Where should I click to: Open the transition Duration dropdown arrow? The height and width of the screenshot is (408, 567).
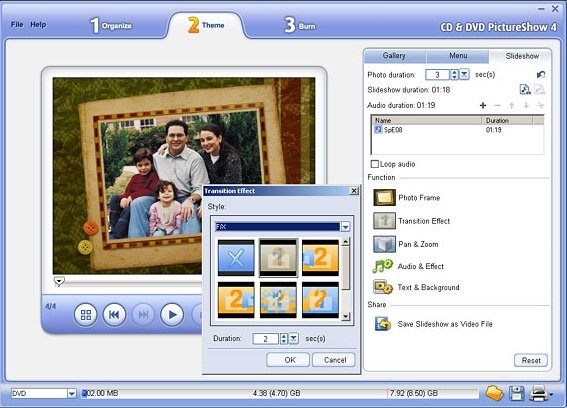coord(294,339)
